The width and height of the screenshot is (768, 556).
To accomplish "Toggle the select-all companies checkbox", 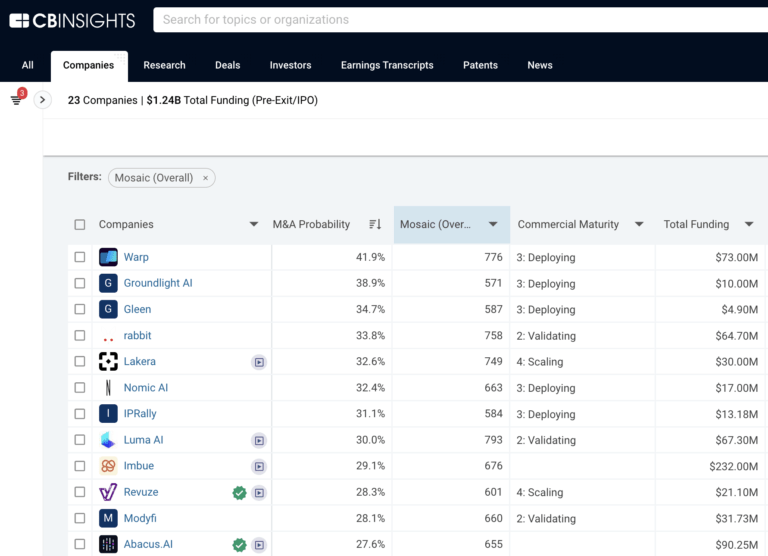I will [80, 225].
